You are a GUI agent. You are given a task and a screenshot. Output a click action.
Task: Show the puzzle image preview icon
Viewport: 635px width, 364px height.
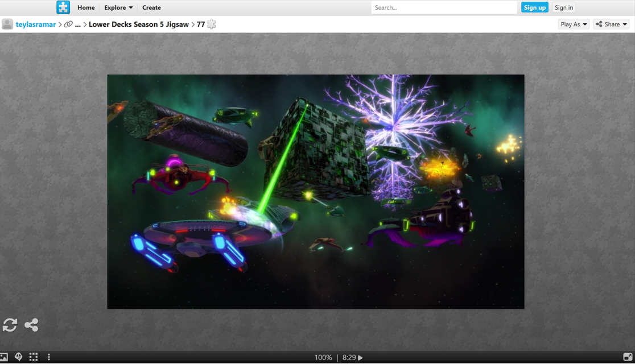(x=4, y=357)
